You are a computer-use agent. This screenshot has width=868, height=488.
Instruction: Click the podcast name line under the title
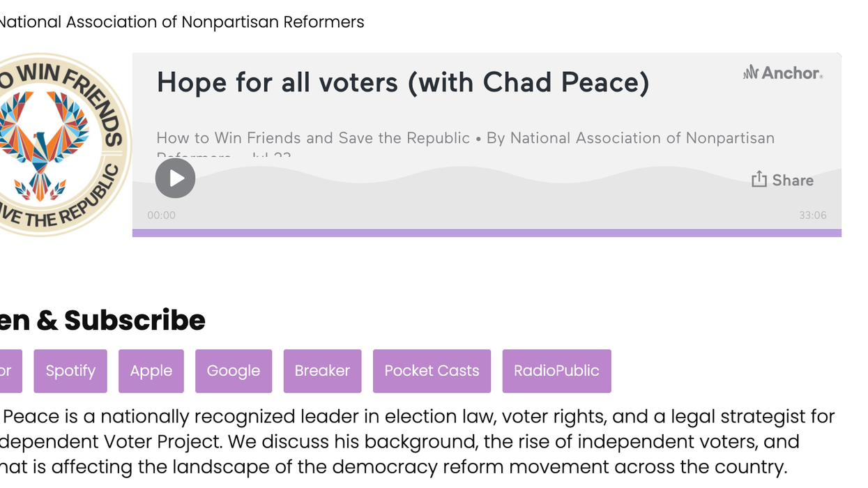(465, 138)
